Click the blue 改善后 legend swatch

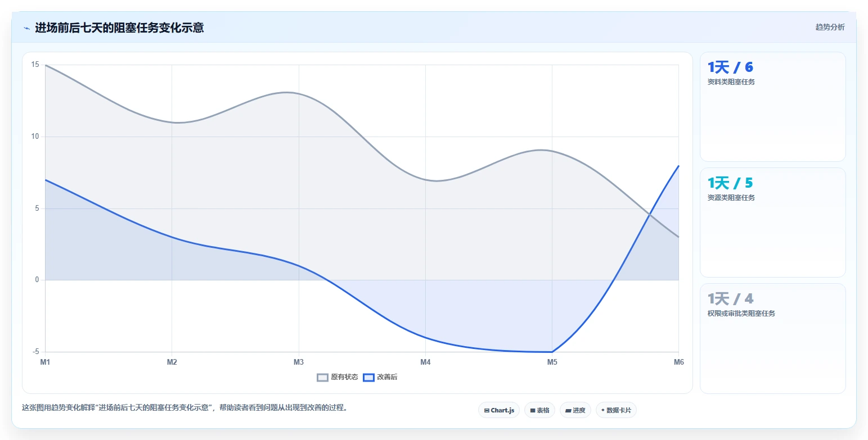[x=368, y=378]
